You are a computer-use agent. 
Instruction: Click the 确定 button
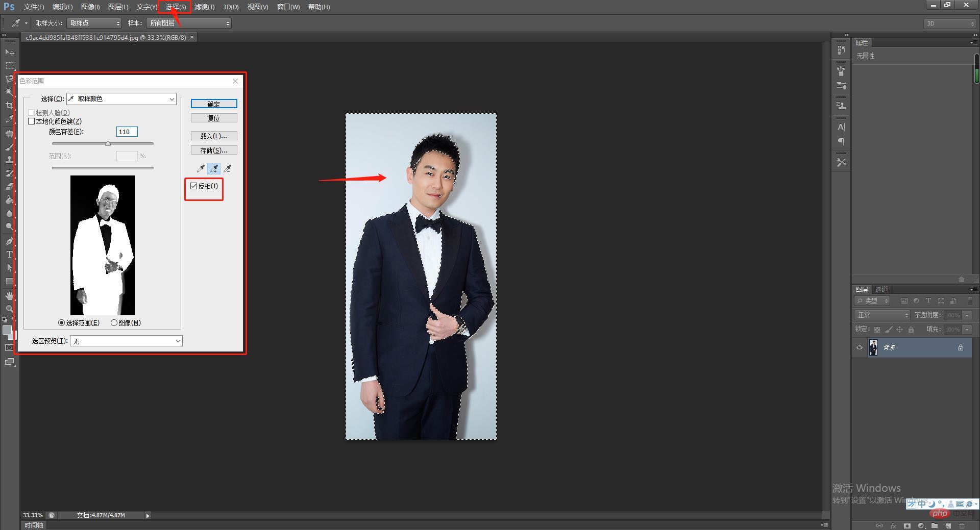(x=214, y=104)
